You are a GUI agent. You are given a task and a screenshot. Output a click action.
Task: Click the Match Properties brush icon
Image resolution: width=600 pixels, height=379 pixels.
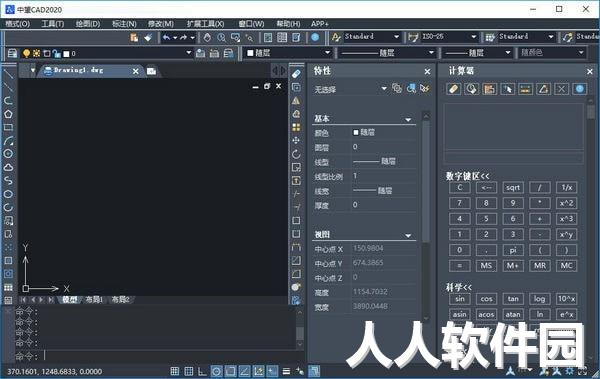(148, 38)
